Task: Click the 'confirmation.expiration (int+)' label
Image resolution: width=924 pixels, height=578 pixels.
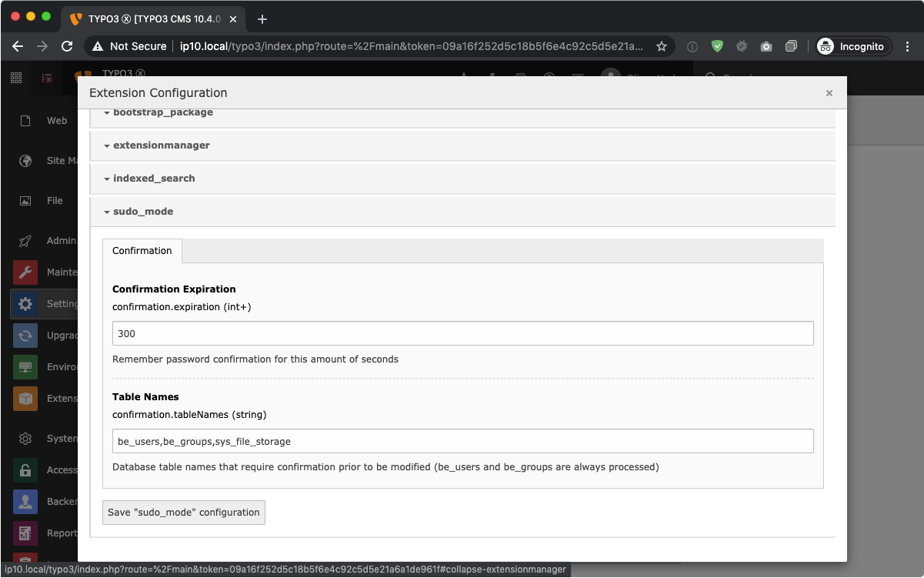Action: pos(182,307)
